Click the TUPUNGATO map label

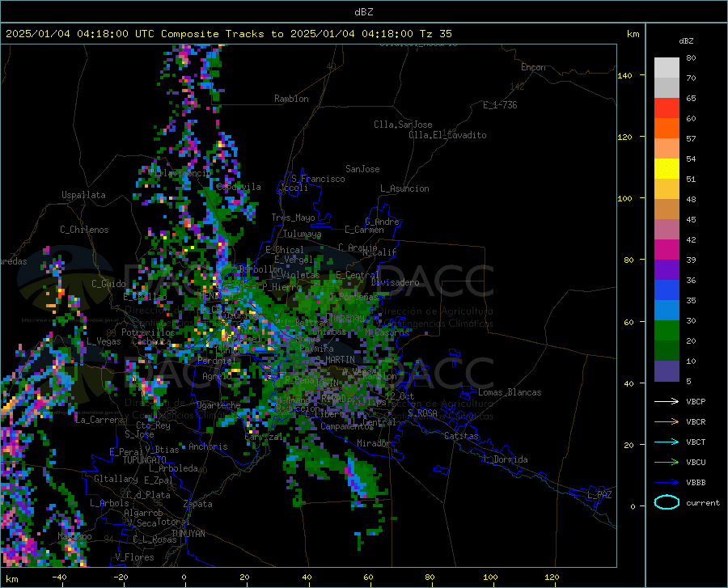(145, 460)
